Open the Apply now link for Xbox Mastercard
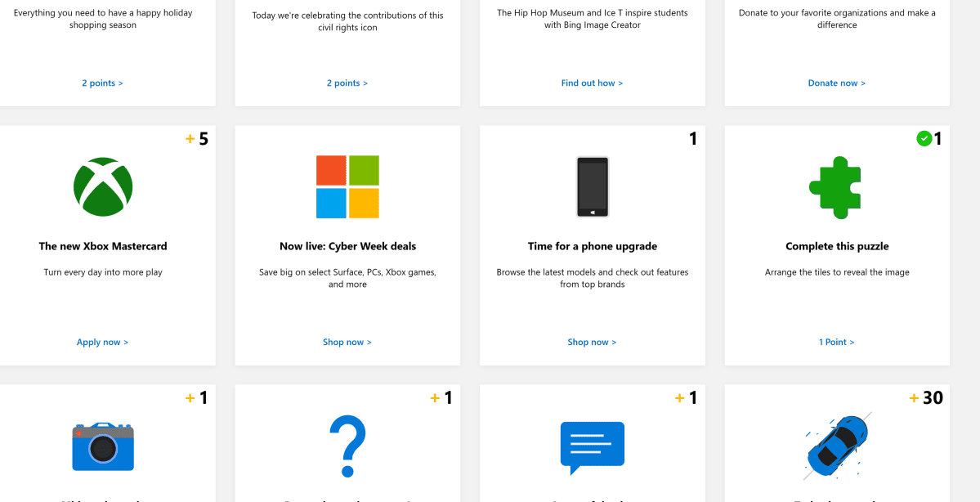Image resolution: width=980 pixels, height=502 pixels. coord(102,342)
